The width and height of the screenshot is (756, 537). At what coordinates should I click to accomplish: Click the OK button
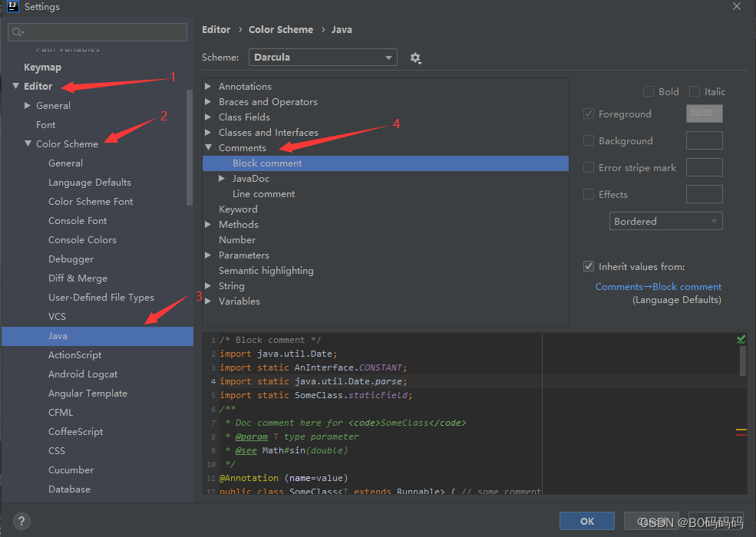[x=587, y=521]
